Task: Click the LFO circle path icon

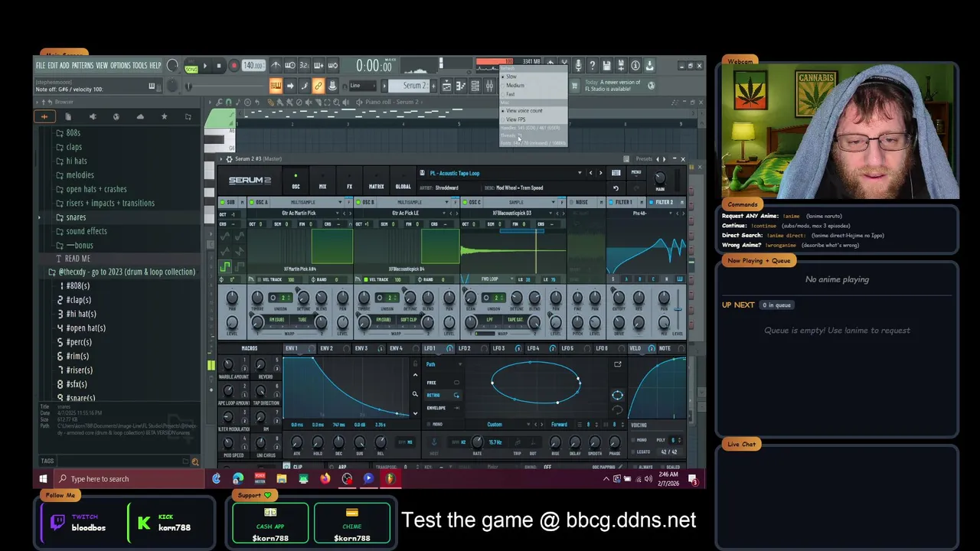Action: (617, 395)
